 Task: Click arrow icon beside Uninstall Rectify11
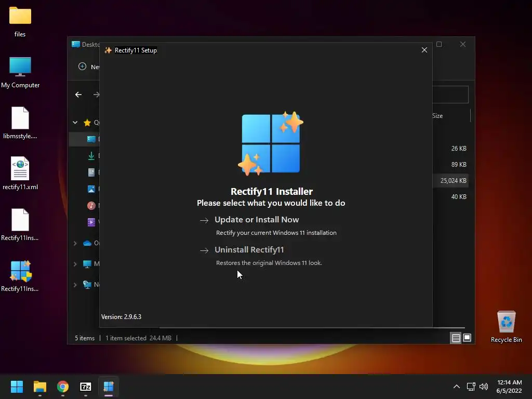coord(204,251)
